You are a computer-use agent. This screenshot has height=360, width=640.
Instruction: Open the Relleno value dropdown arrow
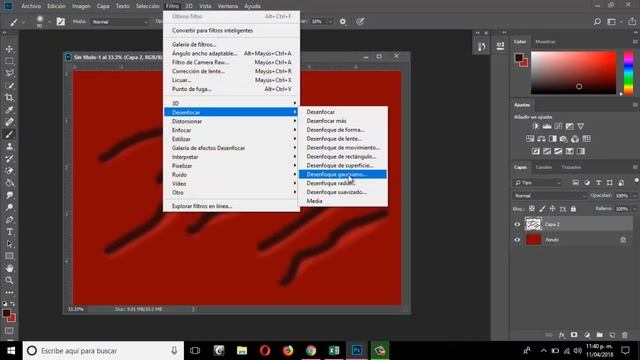tap(634, 209)
